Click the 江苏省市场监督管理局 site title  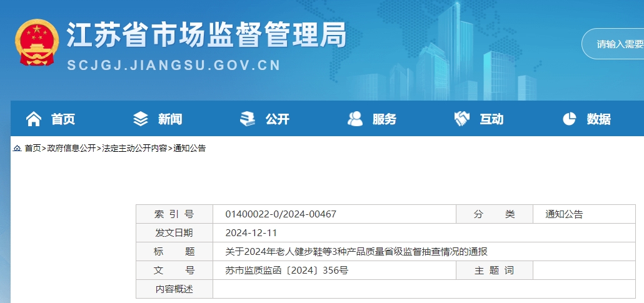[206, 34]
